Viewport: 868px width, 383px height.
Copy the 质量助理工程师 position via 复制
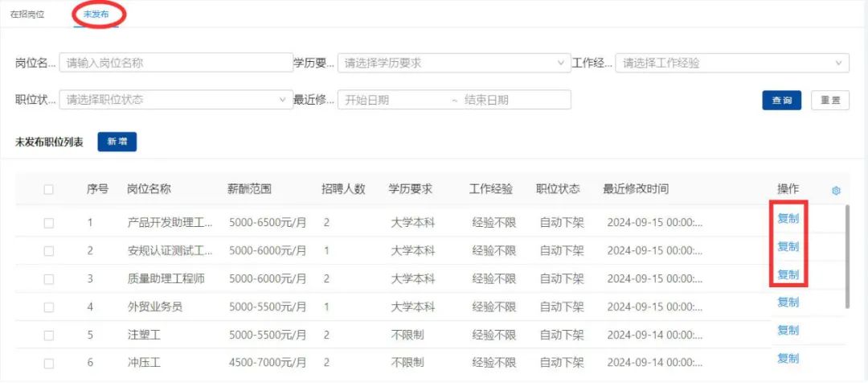click(788, 274)
